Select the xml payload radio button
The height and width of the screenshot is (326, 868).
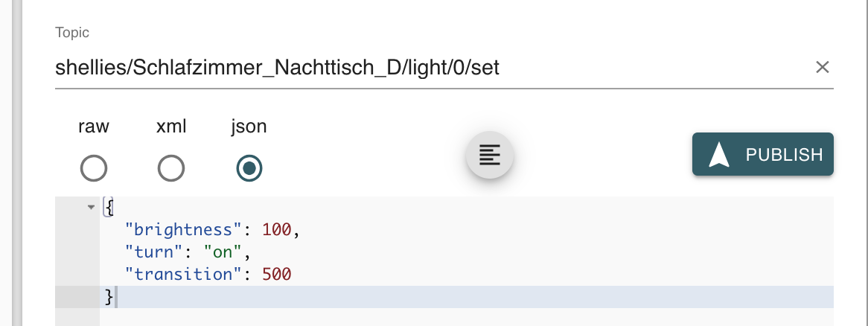[x=171, y=168]
